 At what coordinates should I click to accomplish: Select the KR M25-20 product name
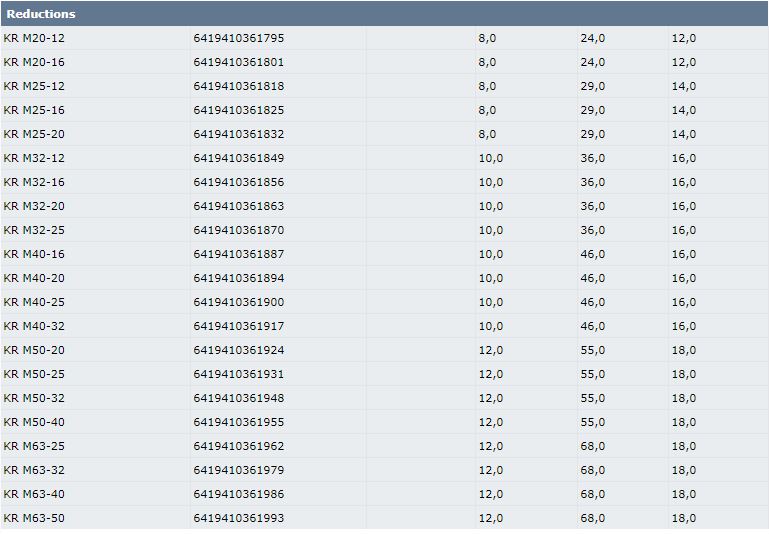(34, 134)
